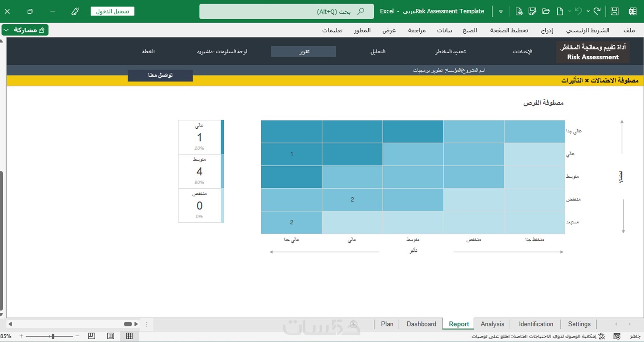Image resolution: width=644 pixels, height=342 pixels.
Task: Switch to the Dashboard sheet tab
Action: coord(421,324)
